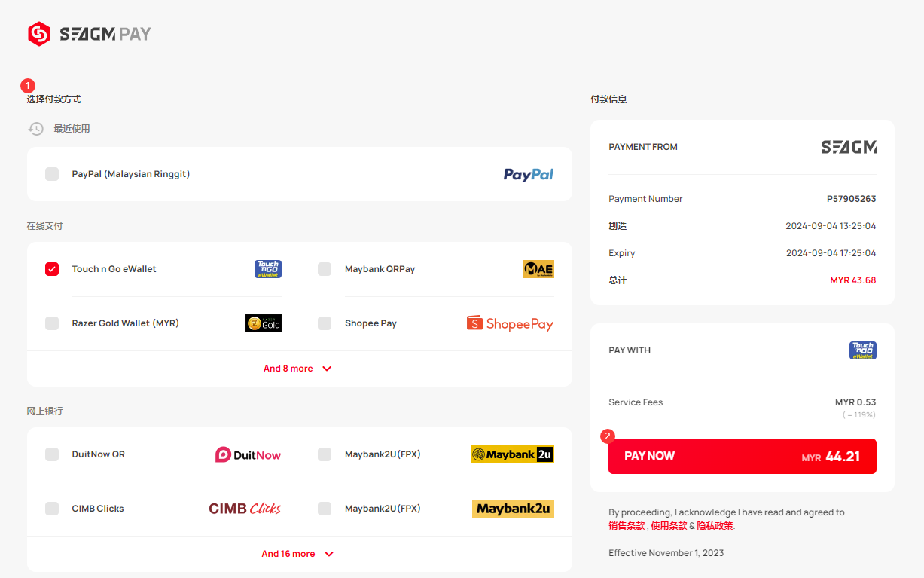Click the PayPal logo

529,174
